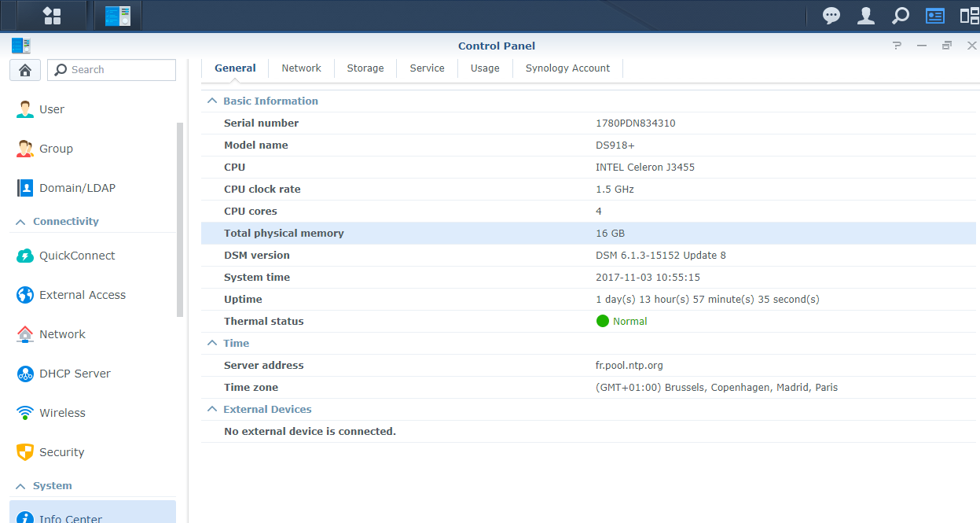Open QuickConnect settings

pos(93,256)
